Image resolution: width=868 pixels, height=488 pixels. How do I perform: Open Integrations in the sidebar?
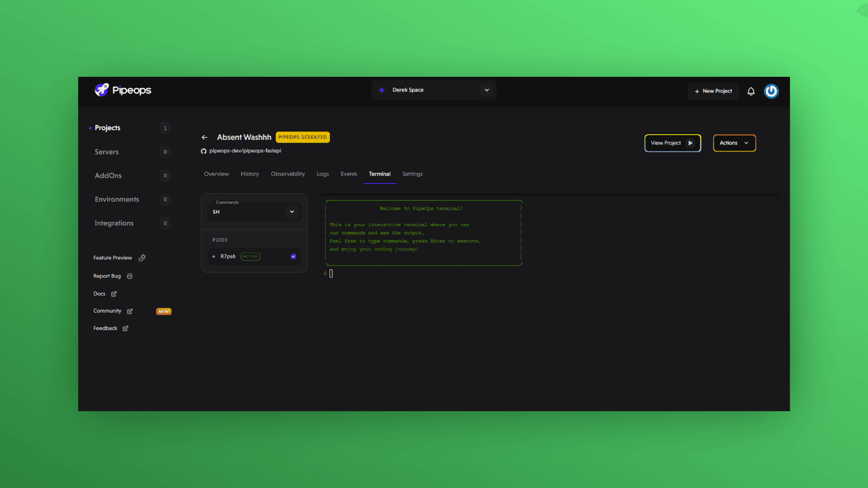click(114, 223)
